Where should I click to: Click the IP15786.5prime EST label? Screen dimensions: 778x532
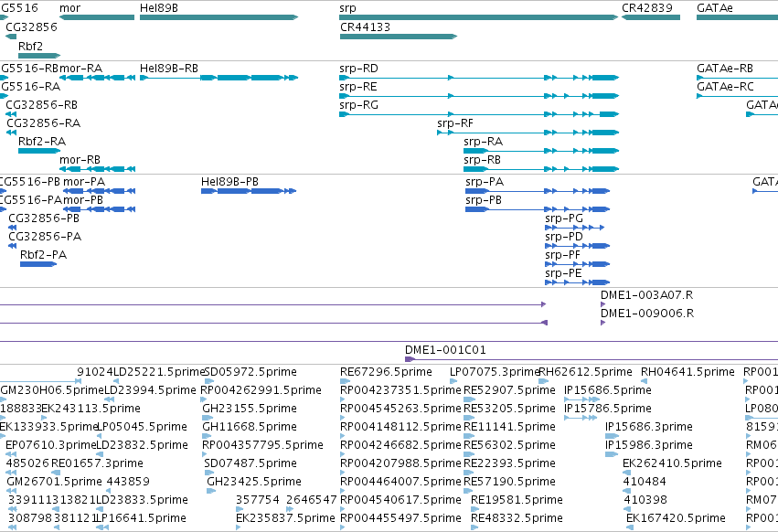608,409
